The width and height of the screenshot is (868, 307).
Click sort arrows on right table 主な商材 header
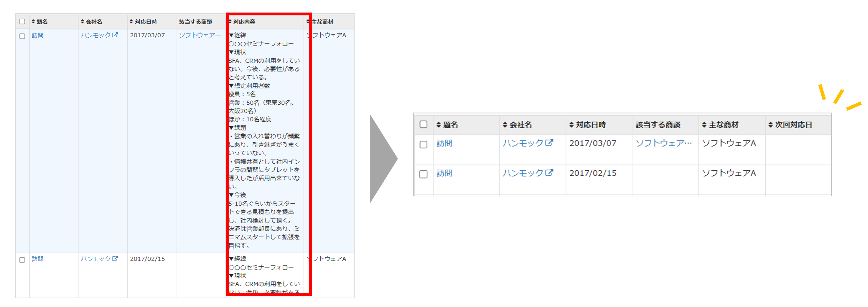tap(704, 125)
